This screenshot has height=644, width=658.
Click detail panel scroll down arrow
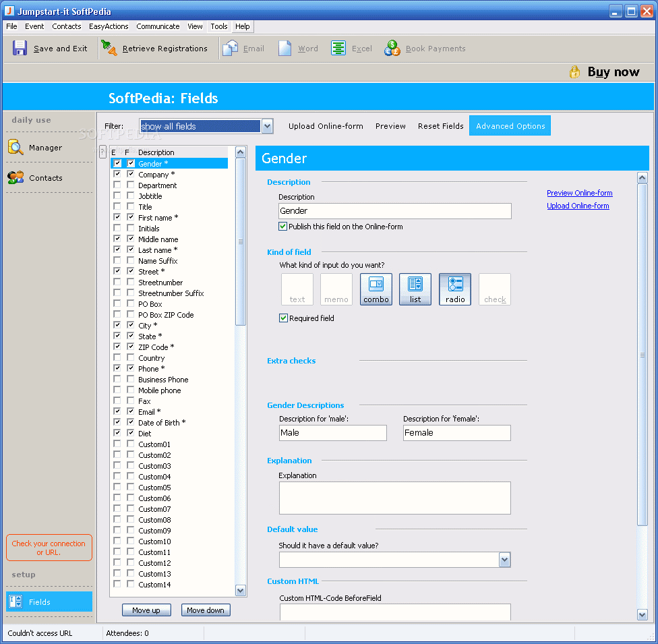tap(642, 615)
